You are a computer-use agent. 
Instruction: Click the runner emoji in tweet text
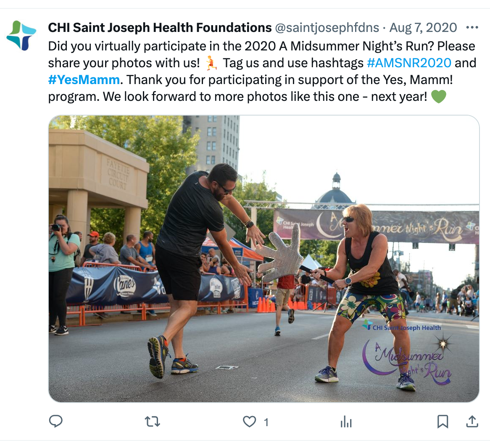211,63
